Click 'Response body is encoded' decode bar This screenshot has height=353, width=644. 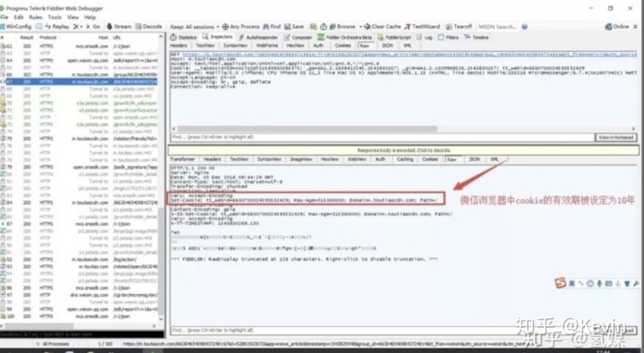pyautogui.click(x=403, y=150)
